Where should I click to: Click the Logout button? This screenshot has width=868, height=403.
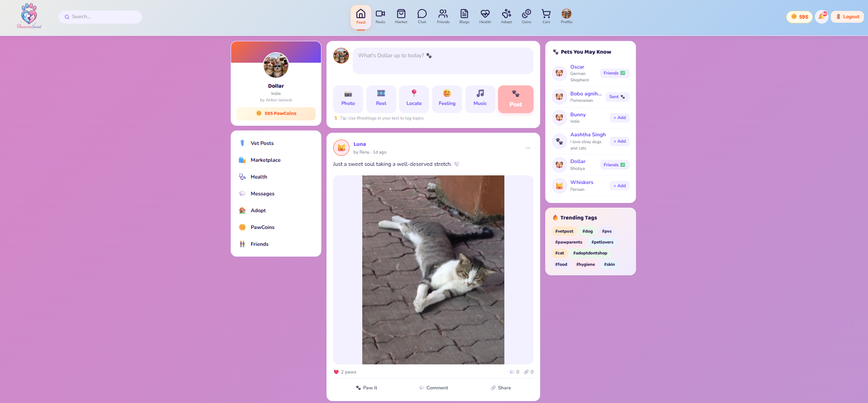pos(848,17)
